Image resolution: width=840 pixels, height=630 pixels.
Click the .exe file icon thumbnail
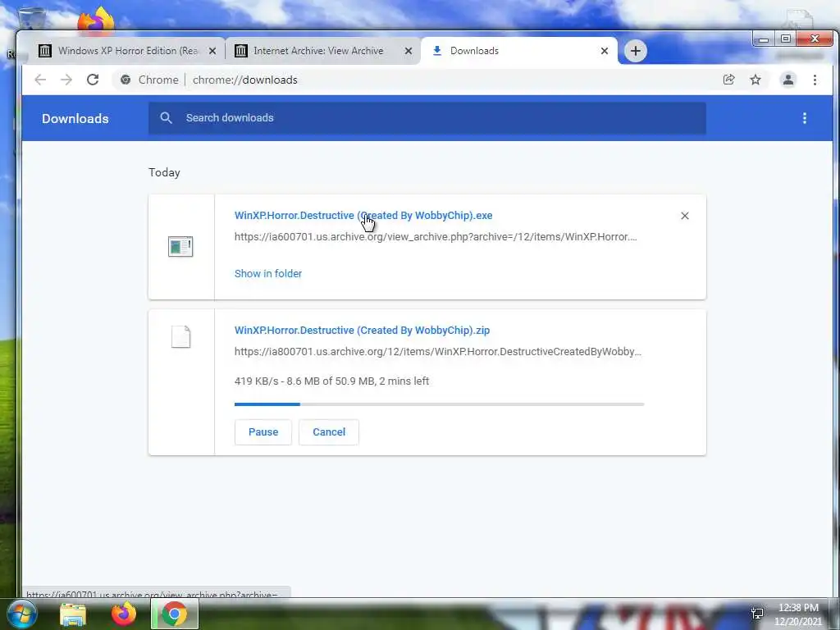click(x=180, y=246)
